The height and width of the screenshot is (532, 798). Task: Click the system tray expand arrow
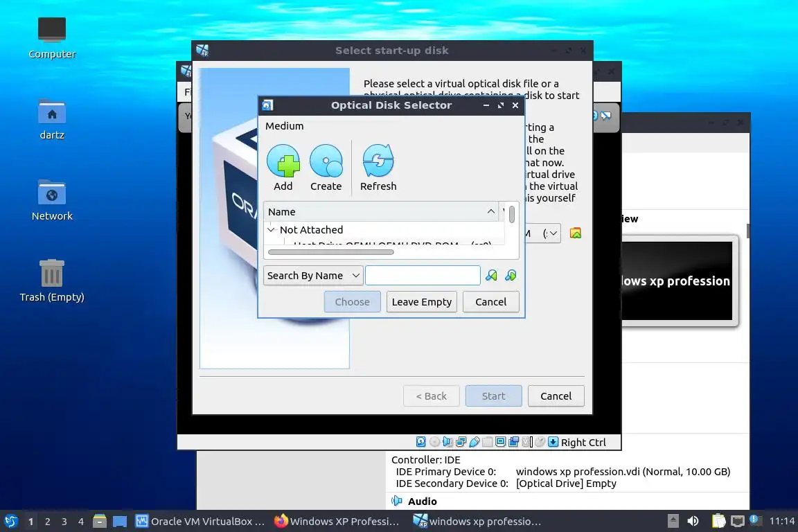[673, 521]
